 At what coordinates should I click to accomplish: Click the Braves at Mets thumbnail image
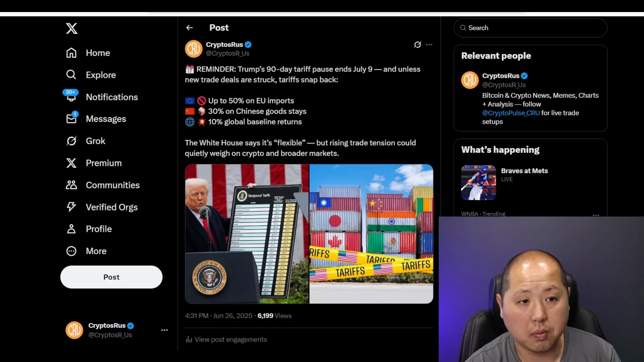[479, 183]
